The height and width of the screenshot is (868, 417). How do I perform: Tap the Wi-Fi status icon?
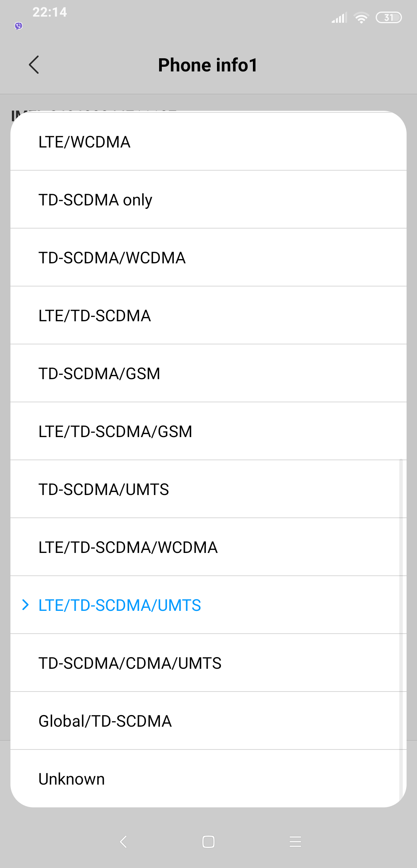[361, 18]
